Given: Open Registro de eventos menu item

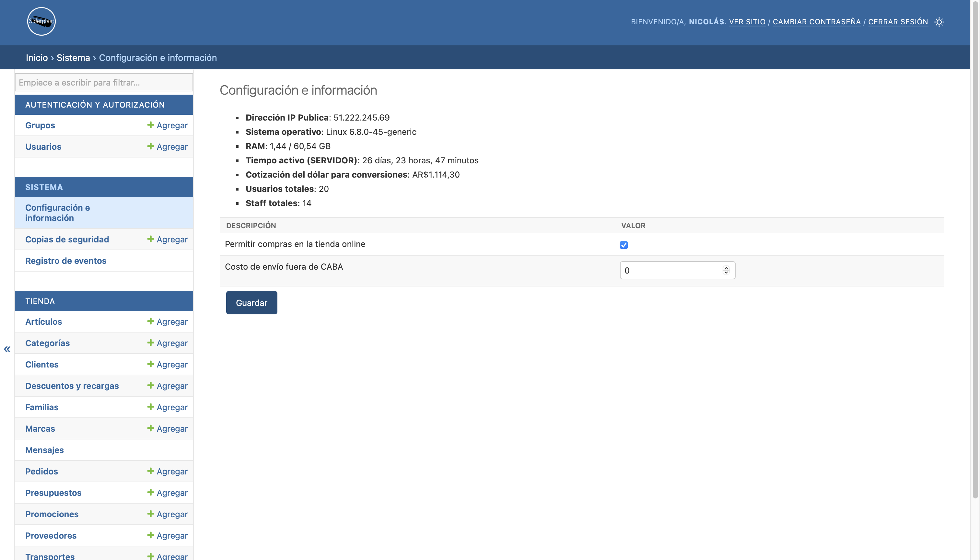Looking at the screenshot, I should pos(65,260).
